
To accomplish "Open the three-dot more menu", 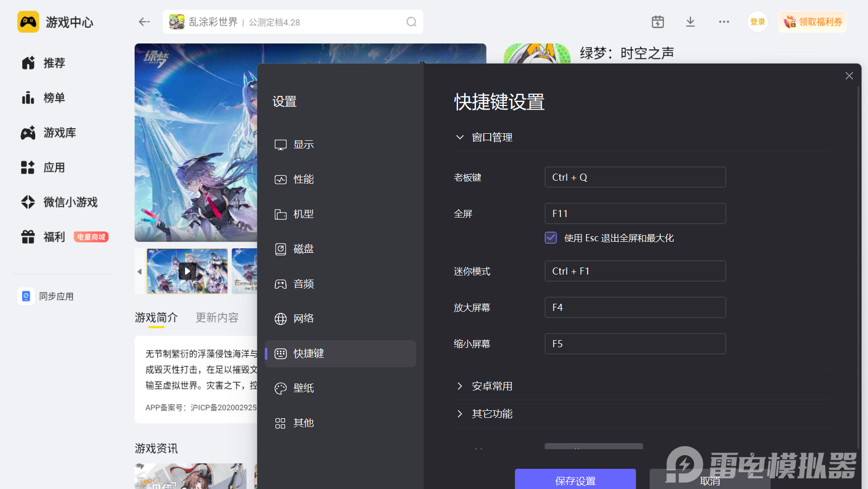I will pyautogui.click(x=724, y=22).
